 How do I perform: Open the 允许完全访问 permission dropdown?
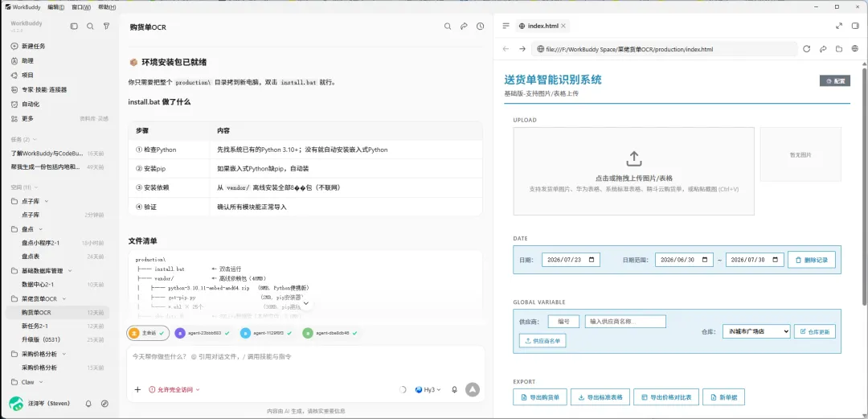(174, 389)
